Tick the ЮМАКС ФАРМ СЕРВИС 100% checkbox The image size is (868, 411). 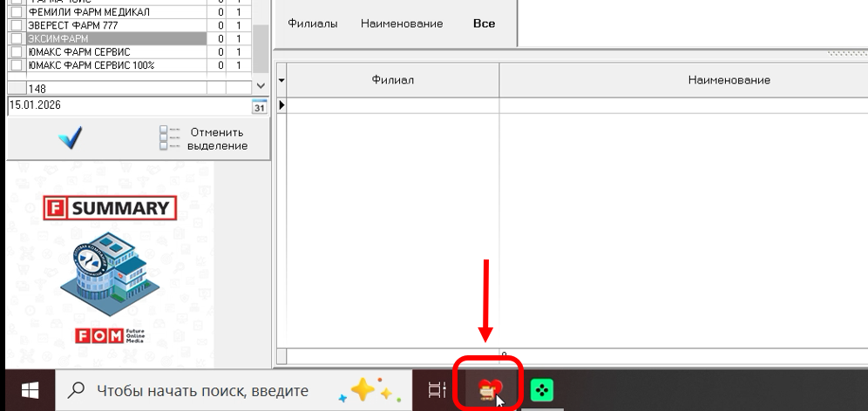pos(17,65)
